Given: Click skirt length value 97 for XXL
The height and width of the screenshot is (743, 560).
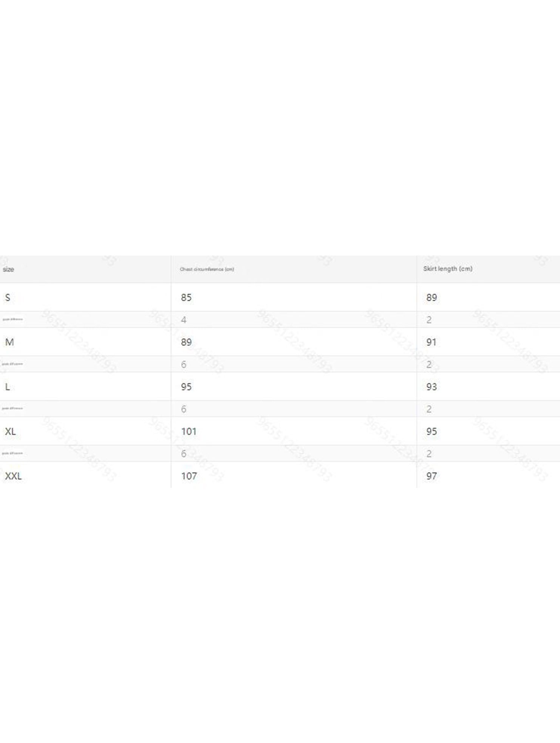Looking at the screenshot, I should [431, 476].
